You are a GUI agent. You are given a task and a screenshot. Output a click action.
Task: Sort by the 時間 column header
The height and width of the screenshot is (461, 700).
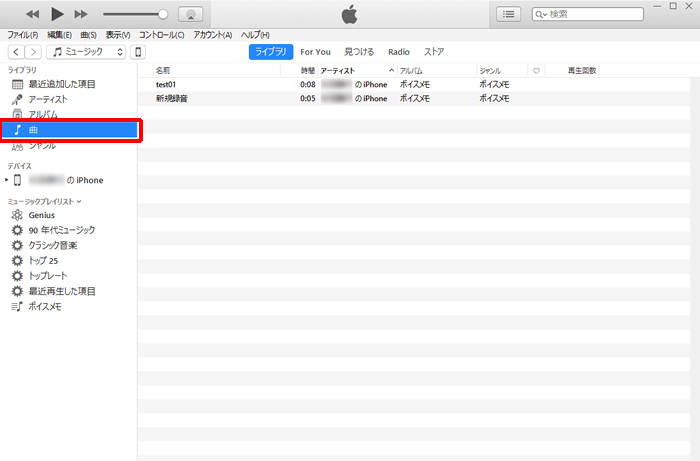[x=299, y=71]
